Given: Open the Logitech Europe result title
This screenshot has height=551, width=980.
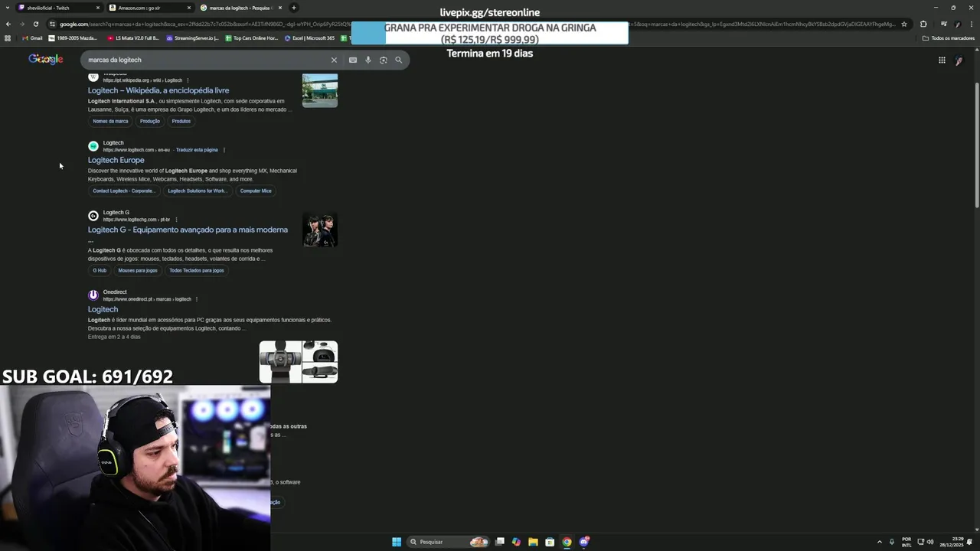Looking at the screenshot, I should pos(116,160).
